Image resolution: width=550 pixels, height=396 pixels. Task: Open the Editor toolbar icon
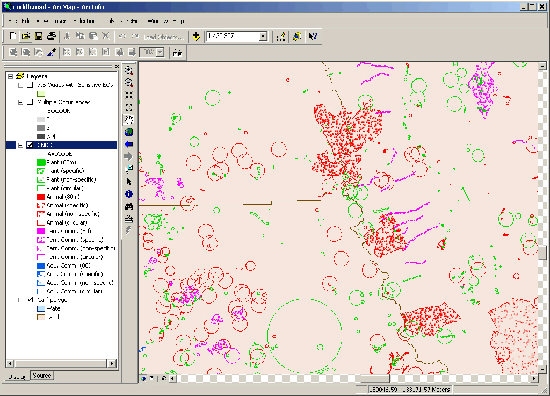pyautogui.click(x=281, y=36)
